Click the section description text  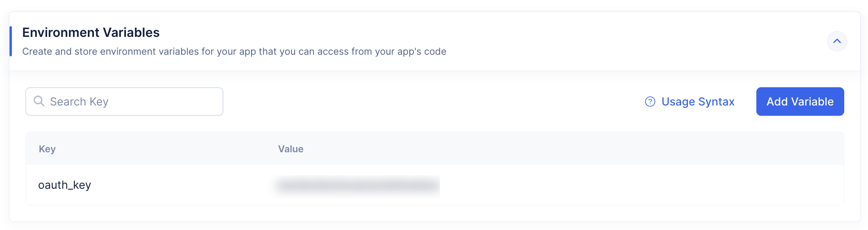pyautogui.click(x=234, y=52)
